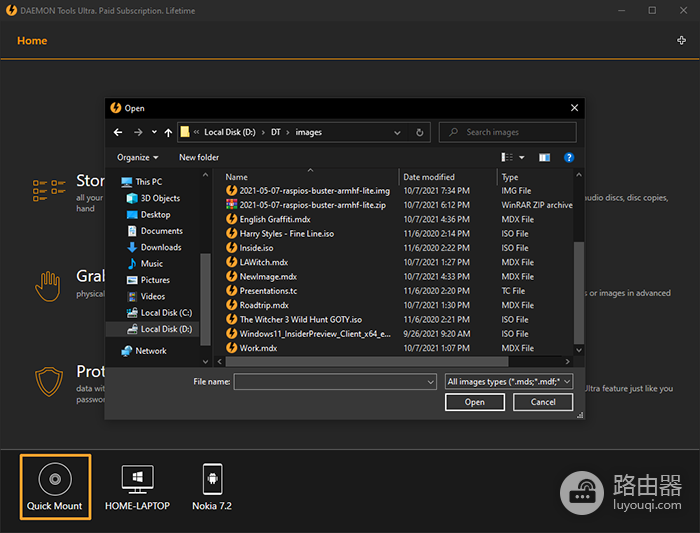Click the Search images field
Image resolution: width=700 pixels, height=533 pixels.
click(508, 133)
